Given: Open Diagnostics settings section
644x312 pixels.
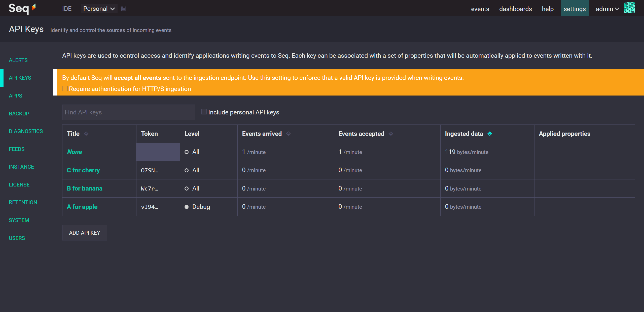Looking at the screenshot, I should click(x=26, y=131).
